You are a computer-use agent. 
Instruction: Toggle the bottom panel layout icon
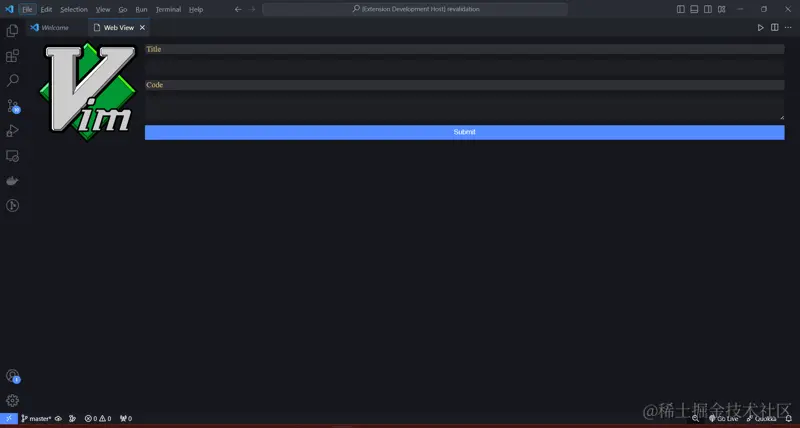click(x=694, y=9)
